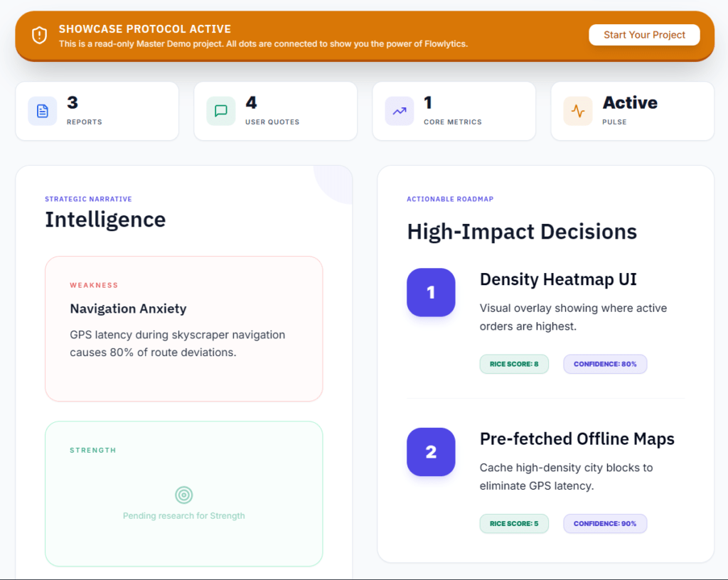Screen dimensions: 728x580
Task: Click the User Quotes speech bubble icon
Action: click(x=221, y=111)
